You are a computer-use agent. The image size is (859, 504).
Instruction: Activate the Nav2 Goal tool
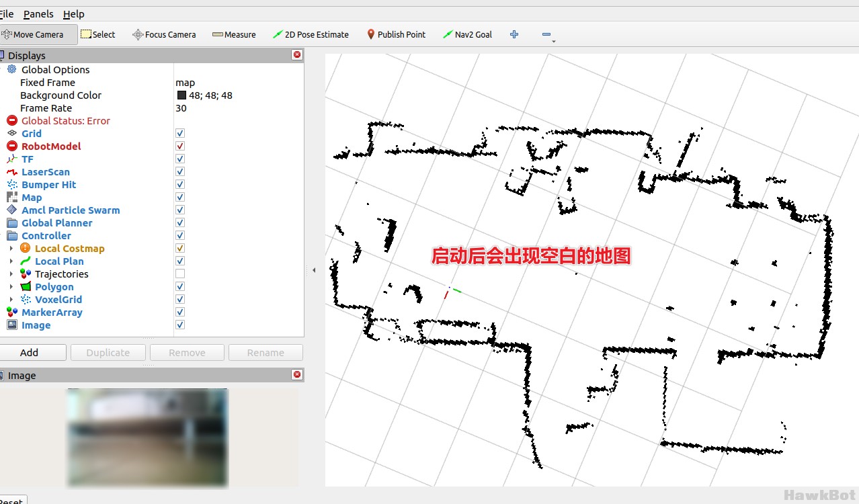pyautogui.click(x=467, y=34)
